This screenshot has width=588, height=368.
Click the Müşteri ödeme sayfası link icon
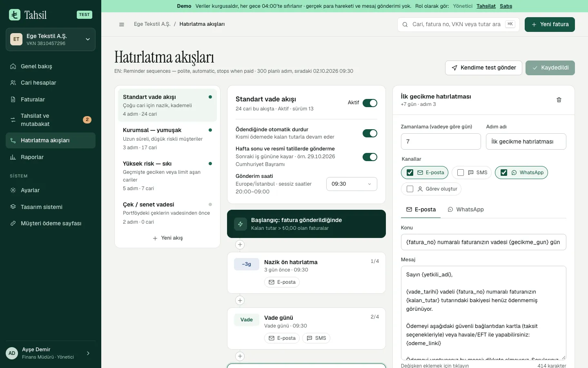(13, 223)
